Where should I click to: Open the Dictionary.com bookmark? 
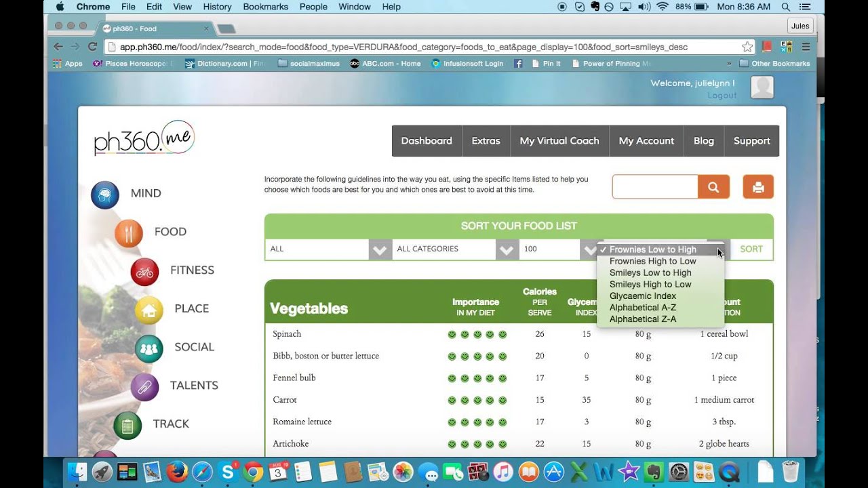(x=224, y=64)
